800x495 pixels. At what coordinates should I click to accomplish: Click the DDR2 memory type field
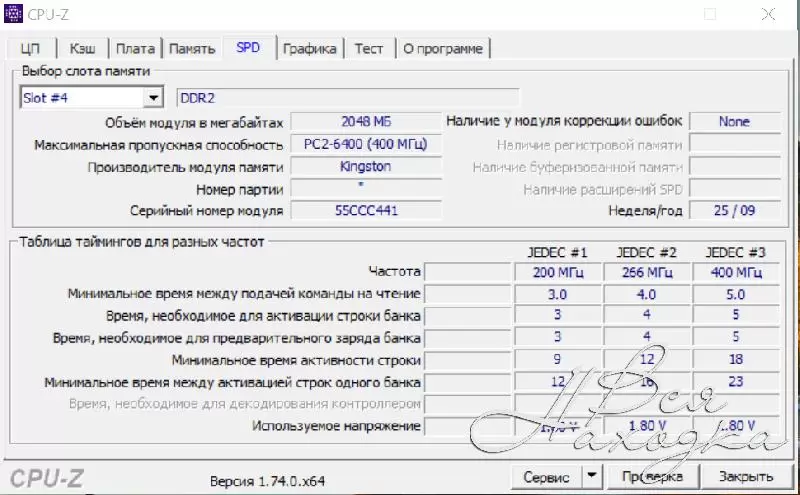click(347, 98)
